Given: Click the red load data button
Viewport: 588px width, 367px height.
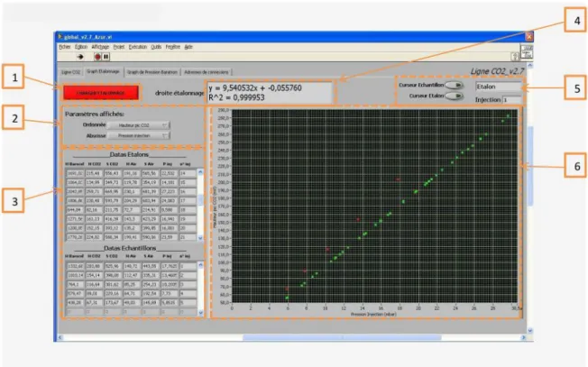Looking at the screenshot, I should click(x=100, y=93).
